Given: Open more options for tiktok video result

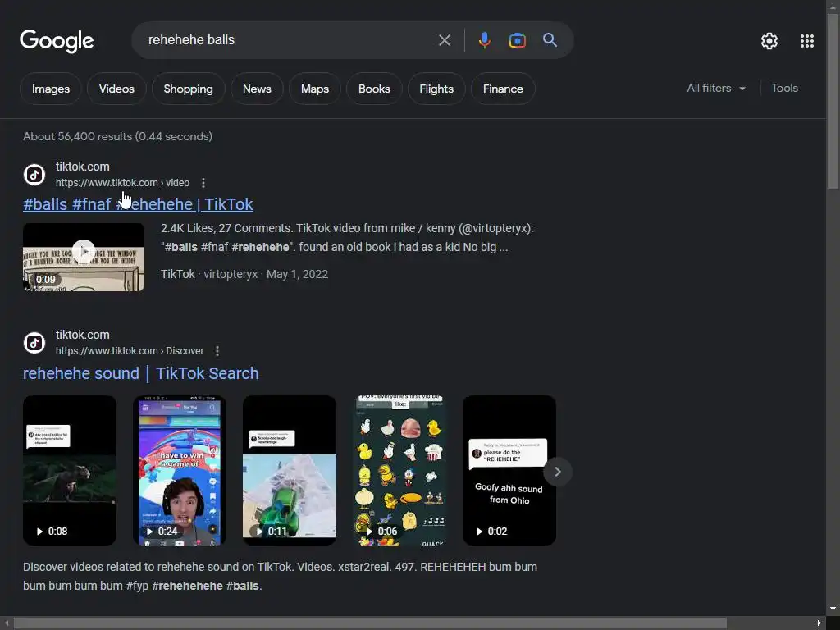Looking at the screenshot, I should (203, 183).
